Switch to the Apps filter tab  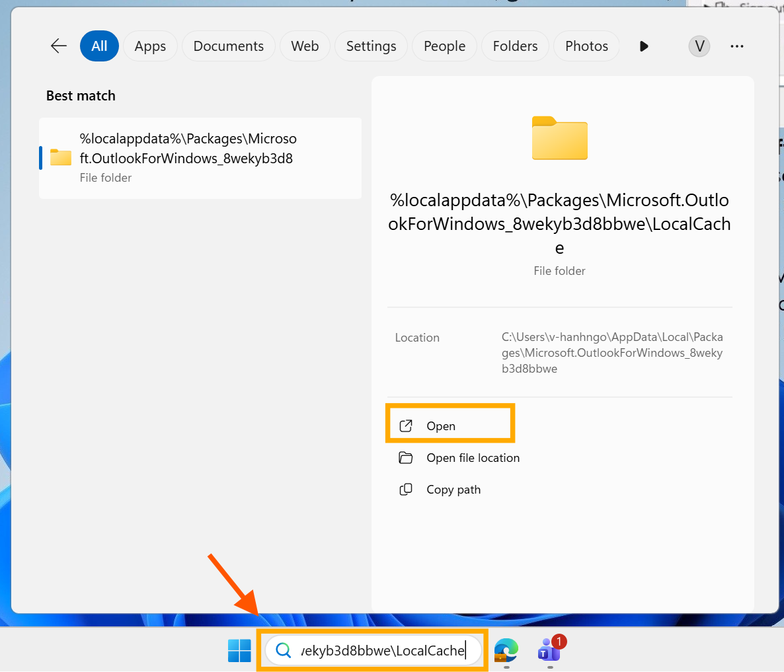point(150,46)
